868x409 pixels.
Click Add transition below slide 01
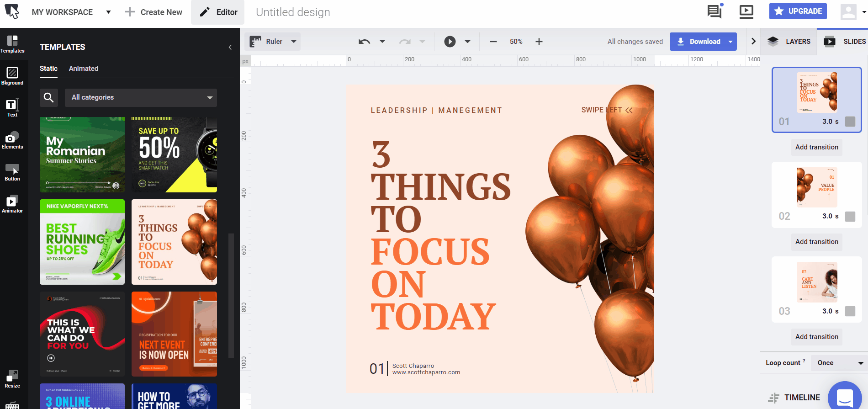click(816, 147)
